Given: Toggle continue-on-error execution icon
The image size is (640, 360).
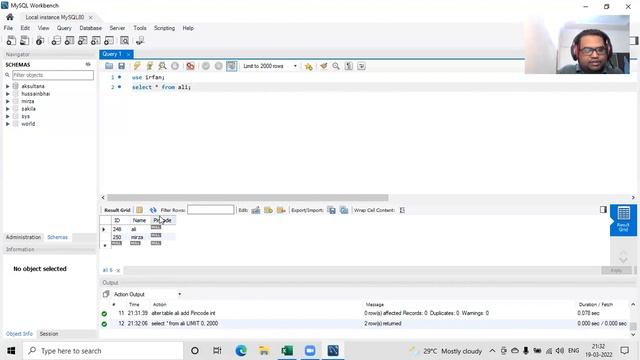Looking at the screenshot, I should [x=190, y=66].
